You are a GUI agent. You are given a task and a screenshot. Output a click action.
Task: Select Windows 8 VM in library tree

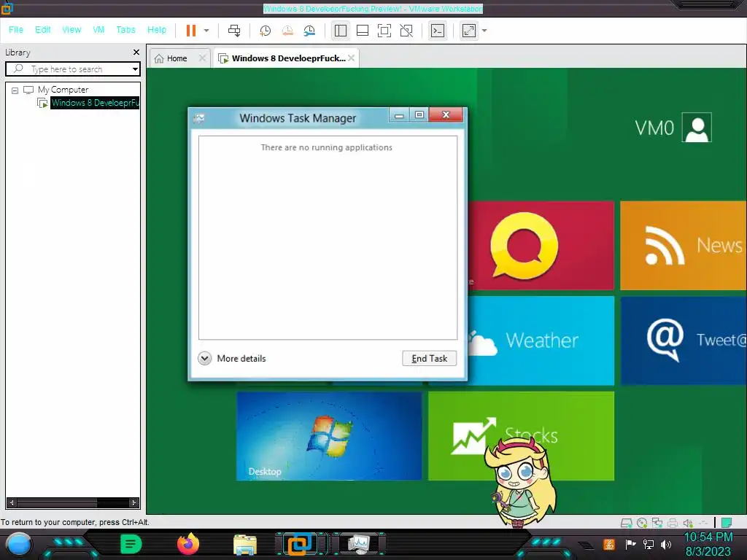click(95, 103)
